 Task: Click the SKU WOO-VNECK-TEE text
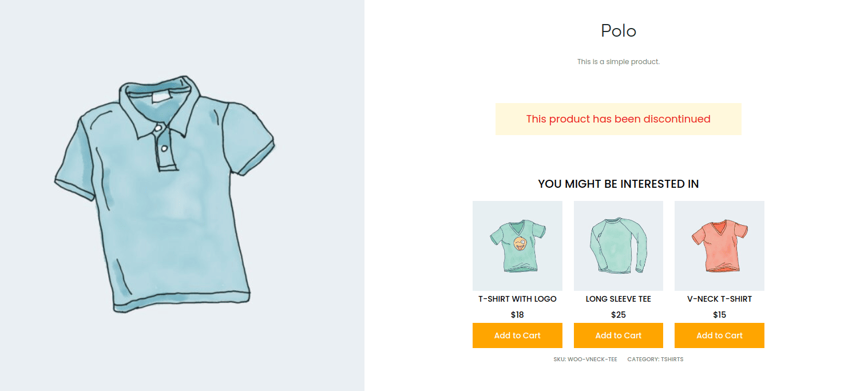click(585, 360)
